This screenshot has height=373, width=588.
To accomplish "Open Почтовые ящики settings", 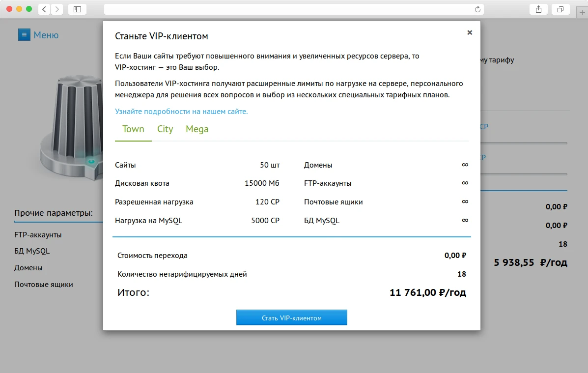I will coord(43,284).
